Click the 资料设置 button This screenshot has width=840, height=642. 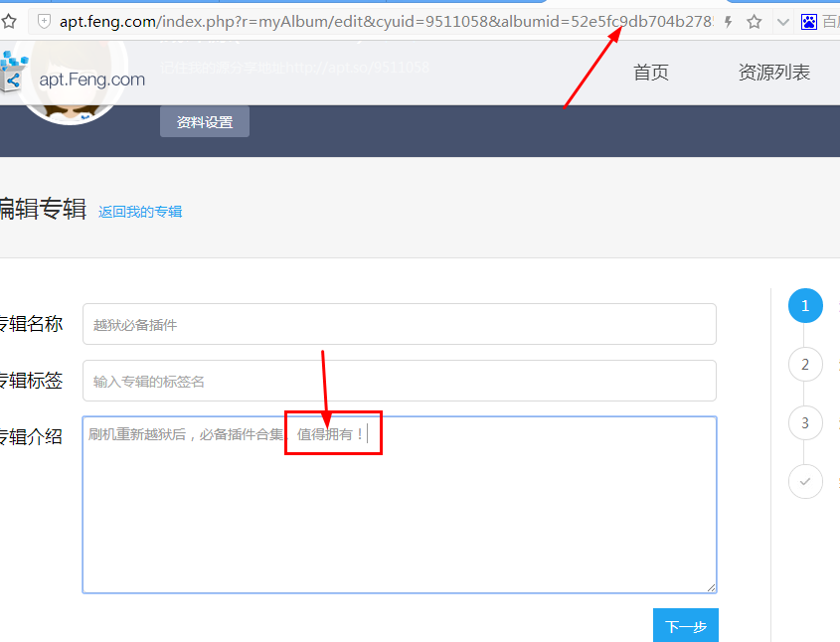[205, 122]
